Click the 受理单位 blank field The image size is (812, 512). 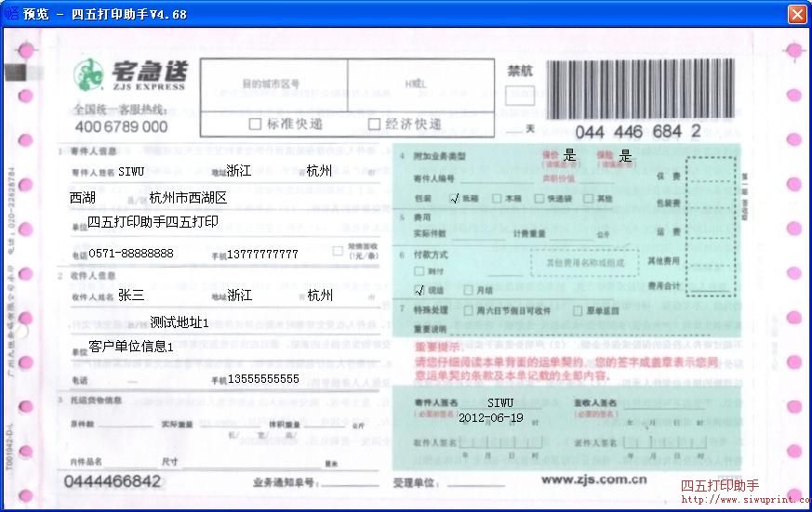(x=476, y=482)
